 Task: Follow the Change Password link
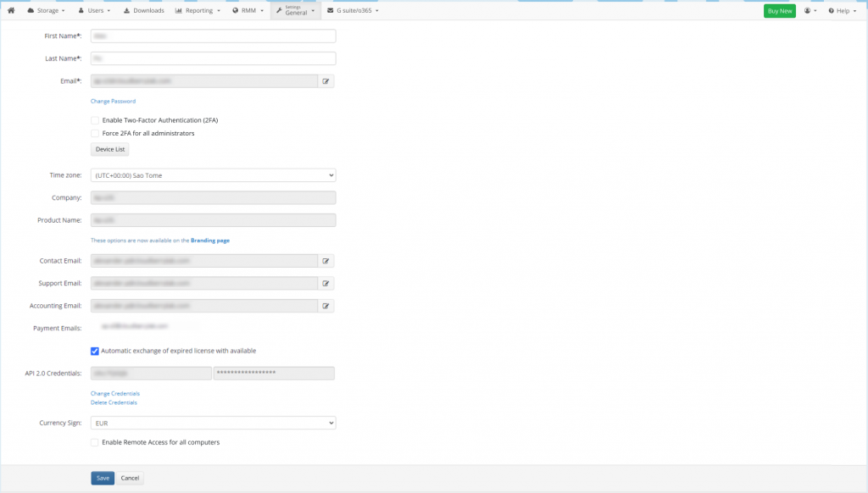tap(113, 101)
